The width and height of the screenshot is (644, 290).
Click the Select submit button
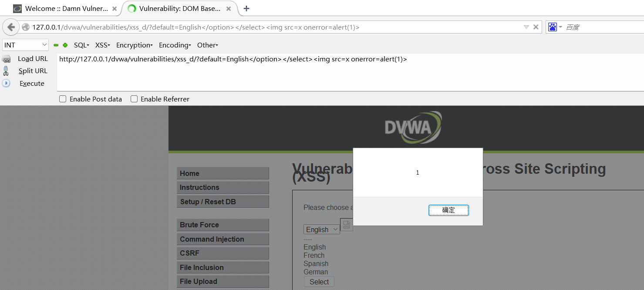pyautogui.click(x=319, y=282)
